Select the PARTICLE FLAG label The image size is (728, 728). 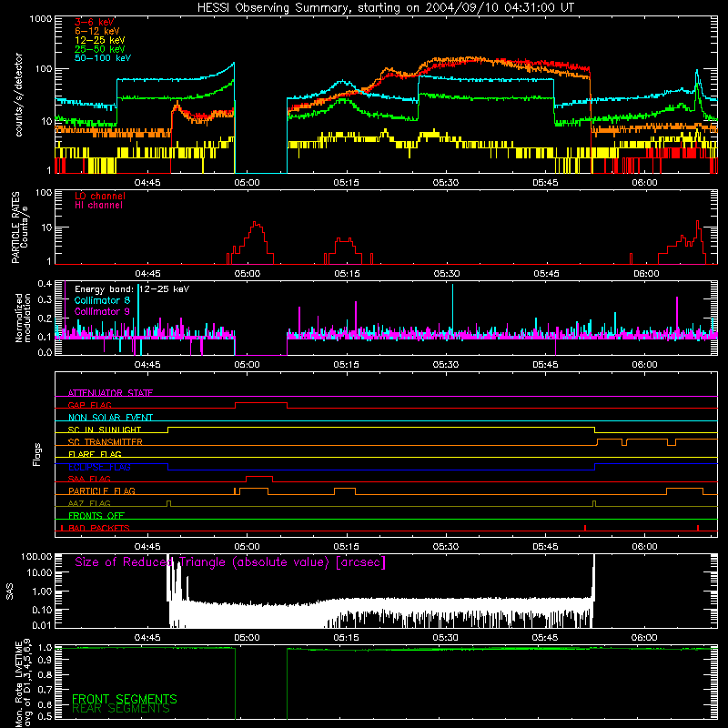pos(102,490)
